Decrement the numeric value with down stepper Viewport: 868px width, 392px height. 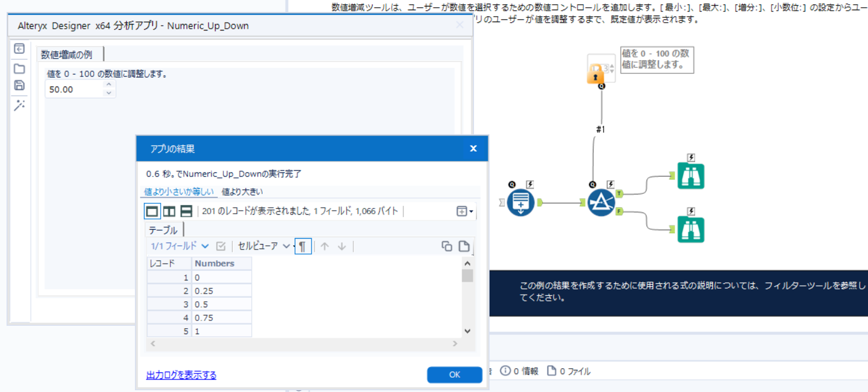tap(109, 93)
